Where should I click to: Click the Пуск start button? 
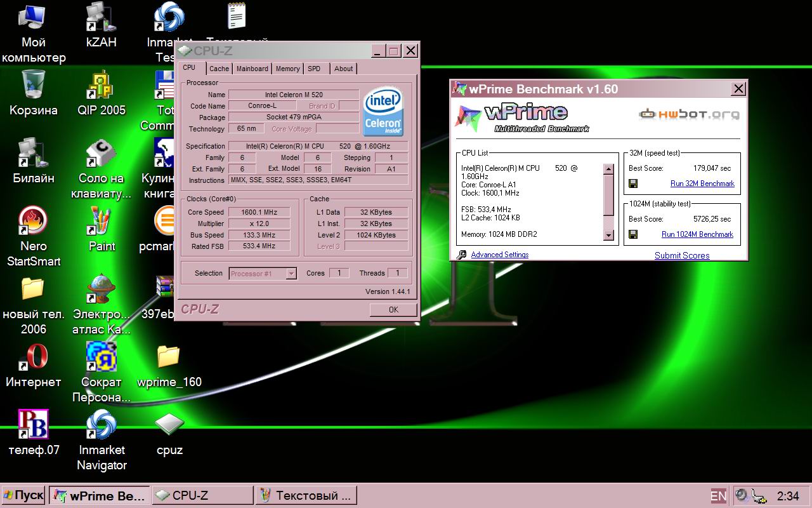tap(23, 495)
